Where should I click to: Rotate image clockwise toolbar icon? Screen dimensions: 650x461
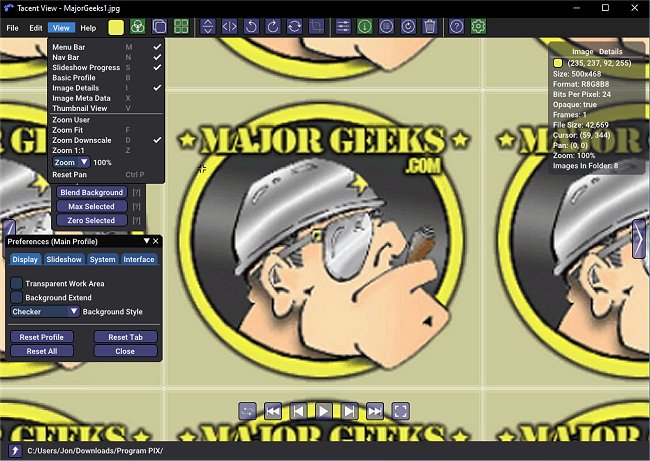tap(273, 27)
